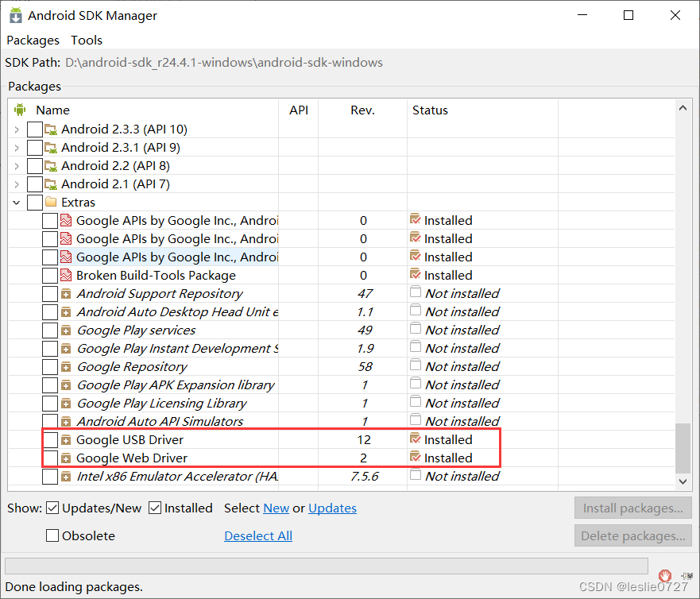The width and height of the screenshot is (700, 599).
Task: Collapse the Extras group
Action: pos(17,203)
